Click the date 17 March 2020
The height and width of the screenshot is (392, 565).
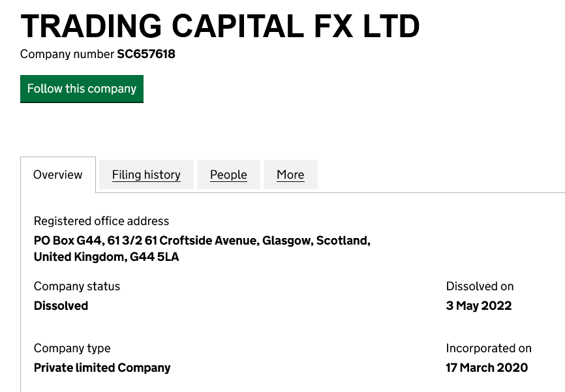pos(487,368)
